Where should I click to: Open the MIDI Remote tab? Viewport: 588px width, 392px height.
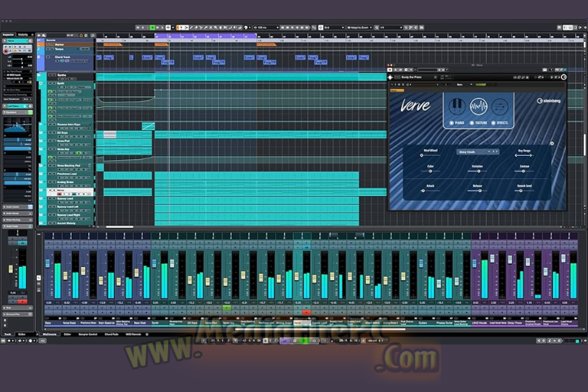pyautogui.click(x=133, y=334)
